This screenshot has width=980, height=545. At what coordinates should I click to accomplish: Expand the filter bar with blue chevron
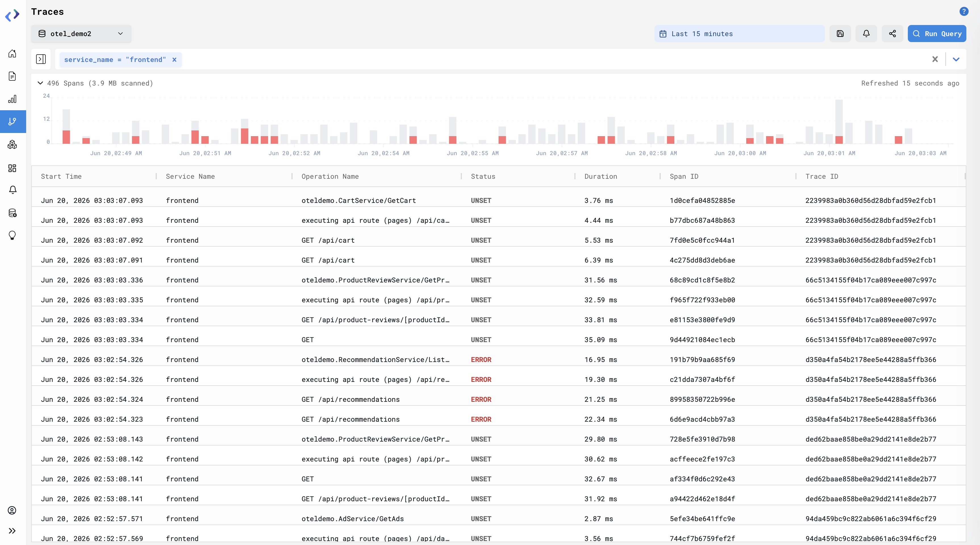(x=956, y=59)
